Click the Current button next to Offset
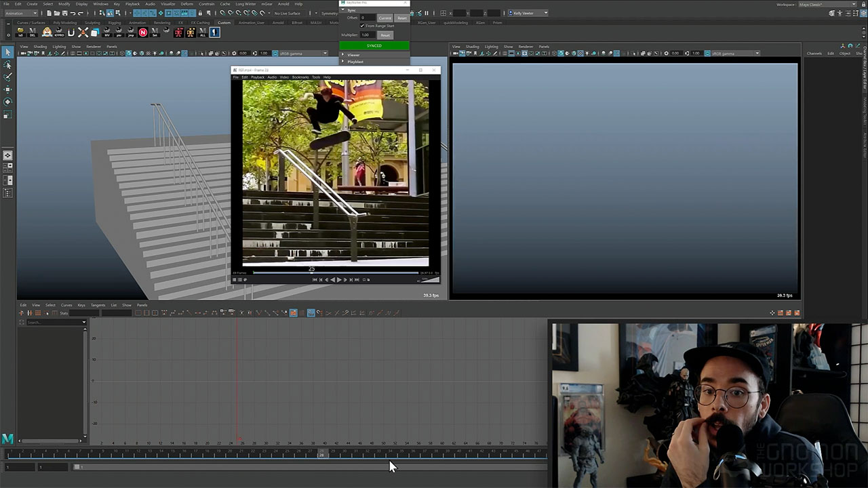The width and height of the screenshot is (868, 488). click(384, 18)
